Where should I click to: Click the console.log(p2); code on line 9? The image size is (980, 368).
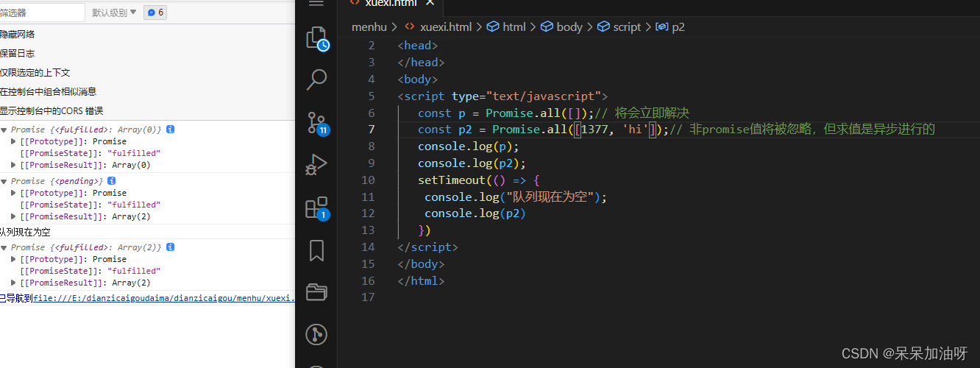click(472, 163)
